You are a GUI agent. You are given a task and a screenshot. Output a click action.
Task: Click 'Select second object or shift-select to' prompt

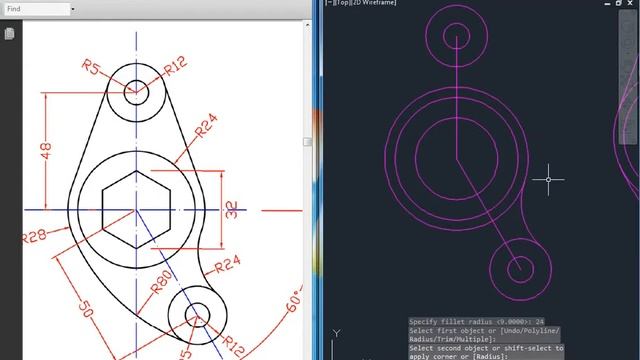[487, 348]
